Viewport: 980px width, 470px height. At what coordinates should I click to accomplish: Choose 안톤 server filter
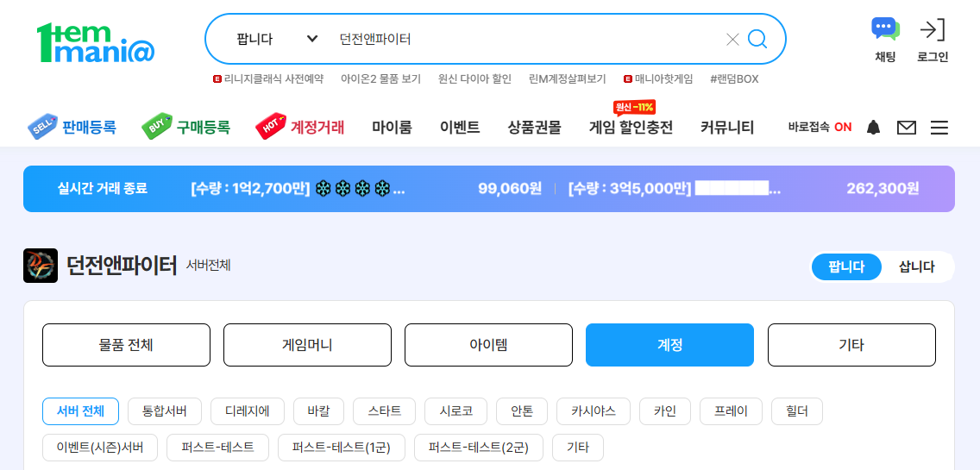pos(522,411)
